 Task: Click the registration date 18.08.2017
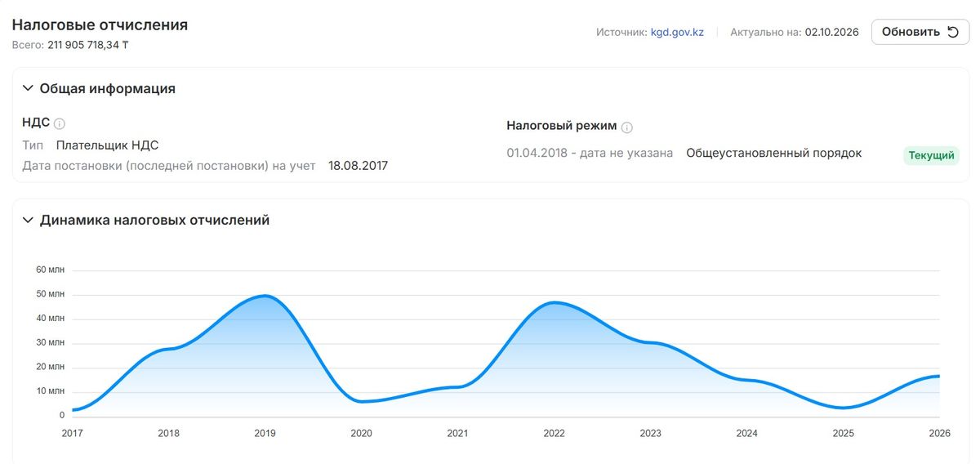tap(359, 166)
